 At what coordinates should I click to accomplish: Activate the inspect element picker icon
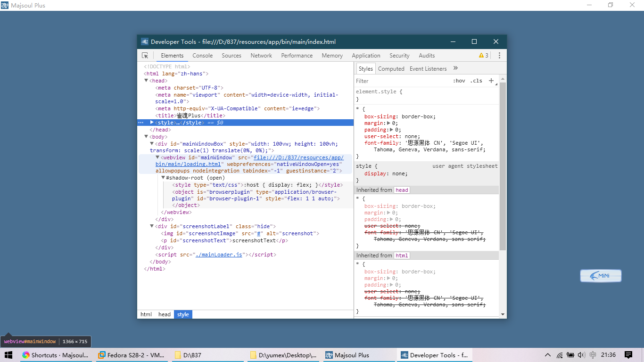[145, 56]
